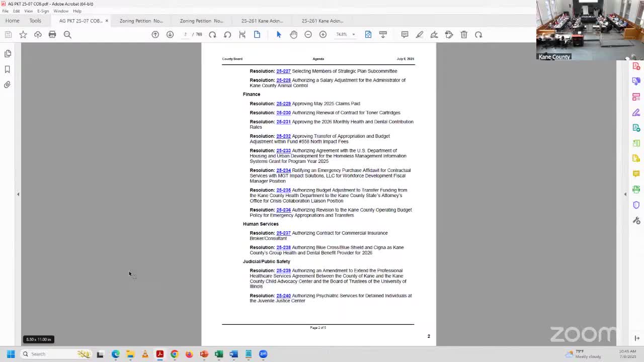Open the View menu

(x=29, y=11)
